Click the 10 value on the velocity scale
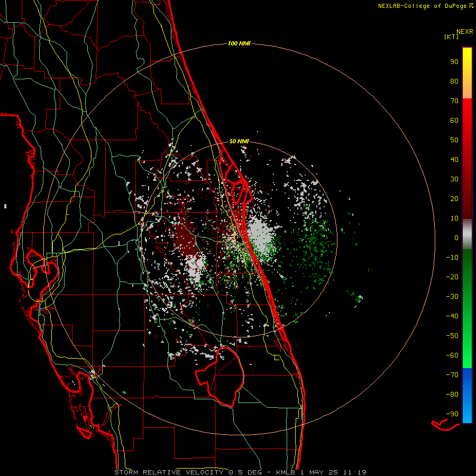The width and height of the screenshot is (476, 476). click(454, 218)
